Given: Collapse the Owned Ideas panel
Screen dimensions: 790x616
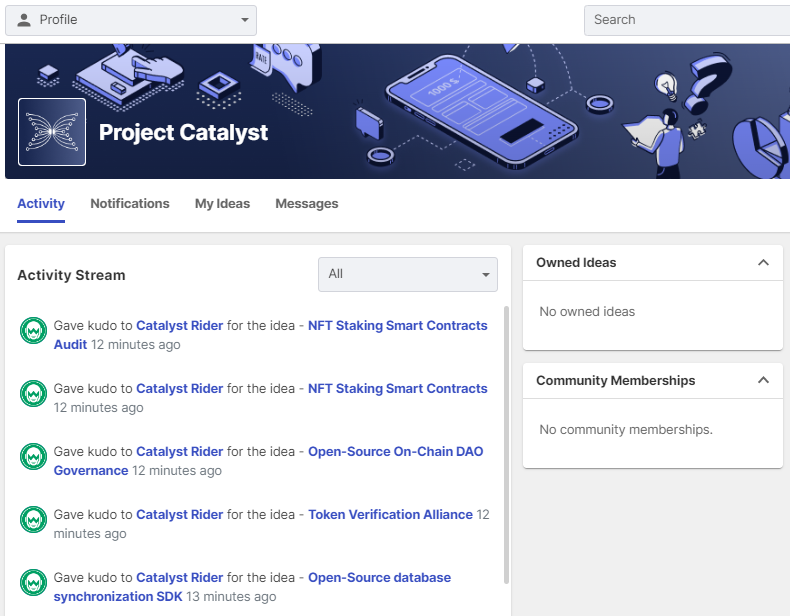Looking at the screenshot, I should [x=763, y=262].
